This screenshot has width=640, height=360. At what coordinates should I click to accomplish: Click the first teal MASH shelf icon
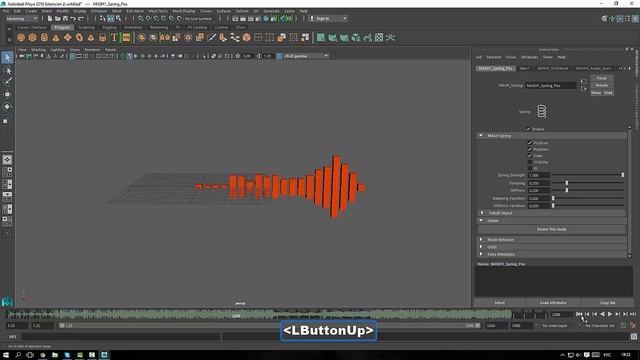click(321, 38)
